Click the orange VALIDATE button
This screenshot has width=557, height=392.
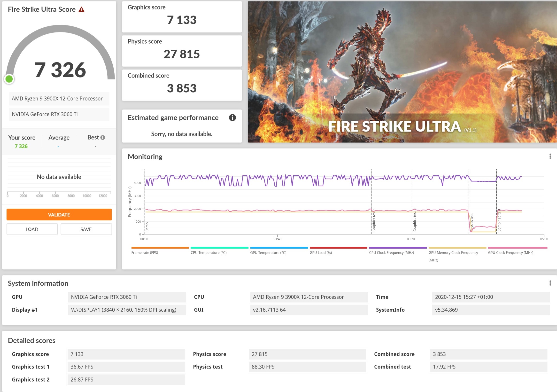coord(59,215)
